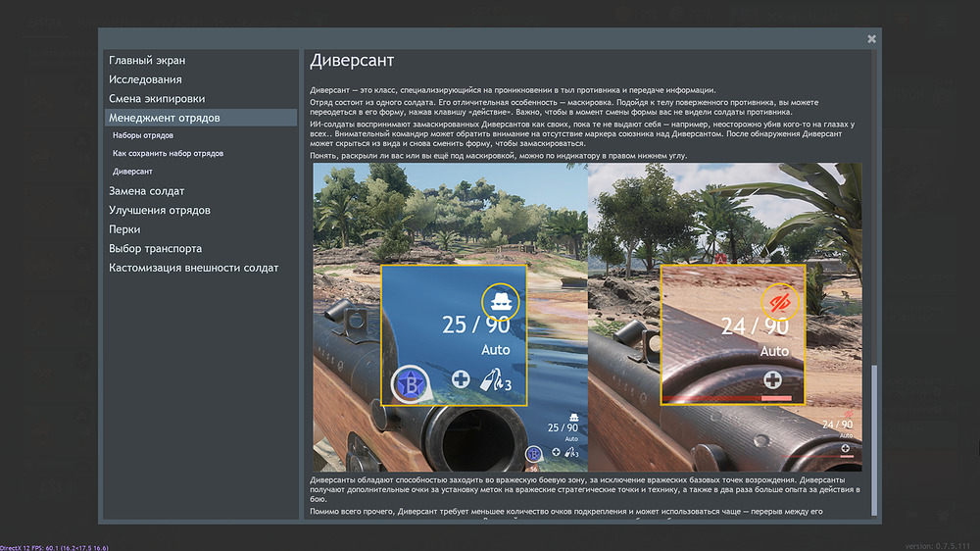Click the medkit plus icon in right highlight
Image resolution: width=980 pixels, height=551 pixels.
coord(772,379)
